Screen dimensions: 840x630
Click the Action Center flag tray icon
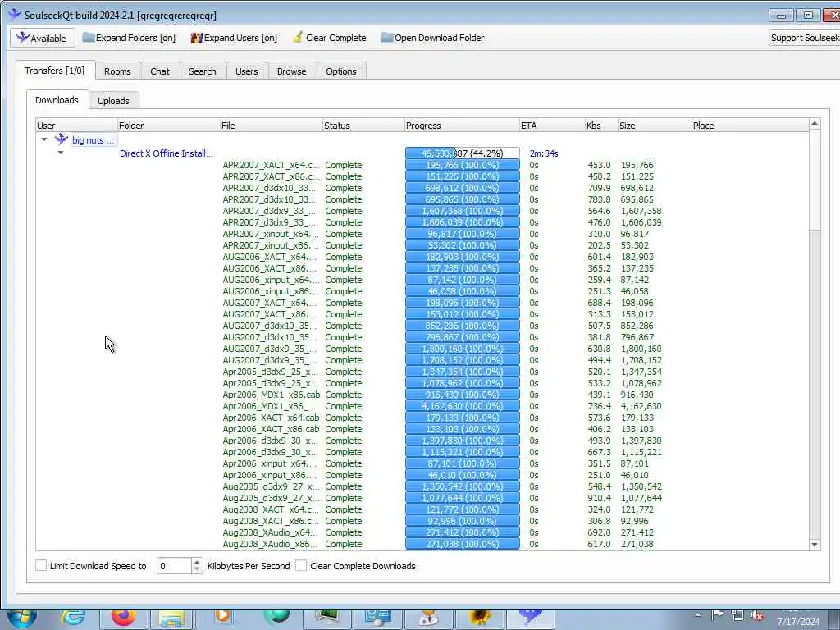click(x=718, y=615)
